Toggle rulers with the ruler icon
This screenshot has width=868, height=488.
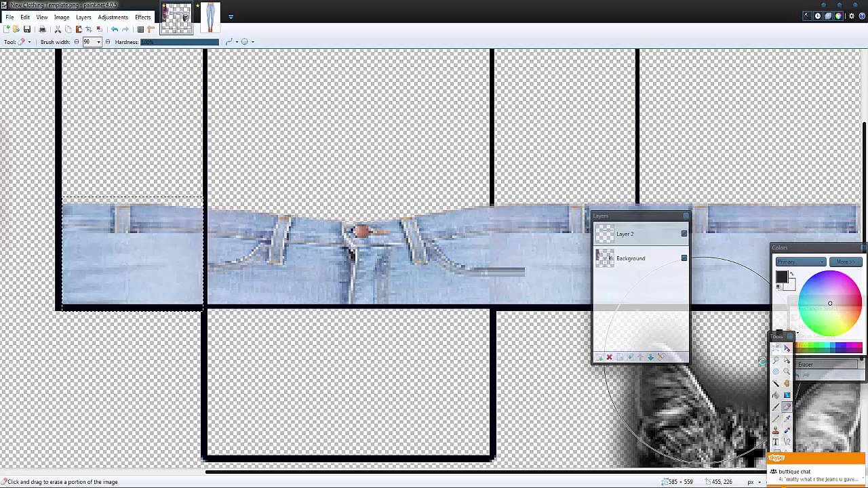point(151,29)
